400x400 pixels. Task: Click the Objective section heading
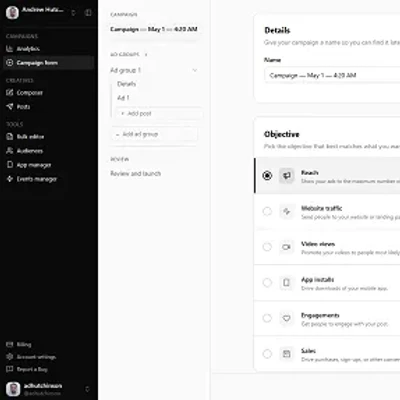pos(282,134)
